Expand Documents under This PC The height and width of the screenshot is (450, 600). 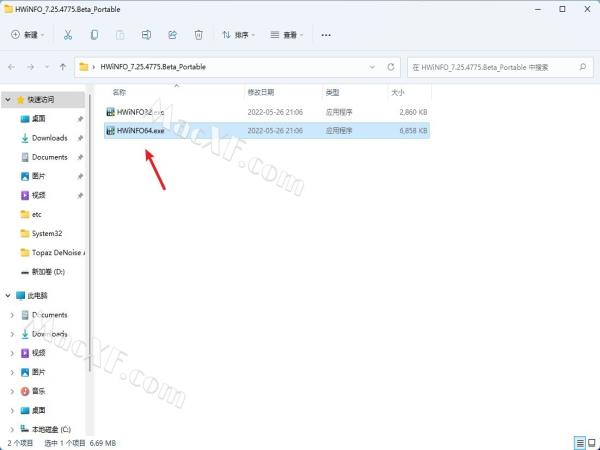coord(12,315)
